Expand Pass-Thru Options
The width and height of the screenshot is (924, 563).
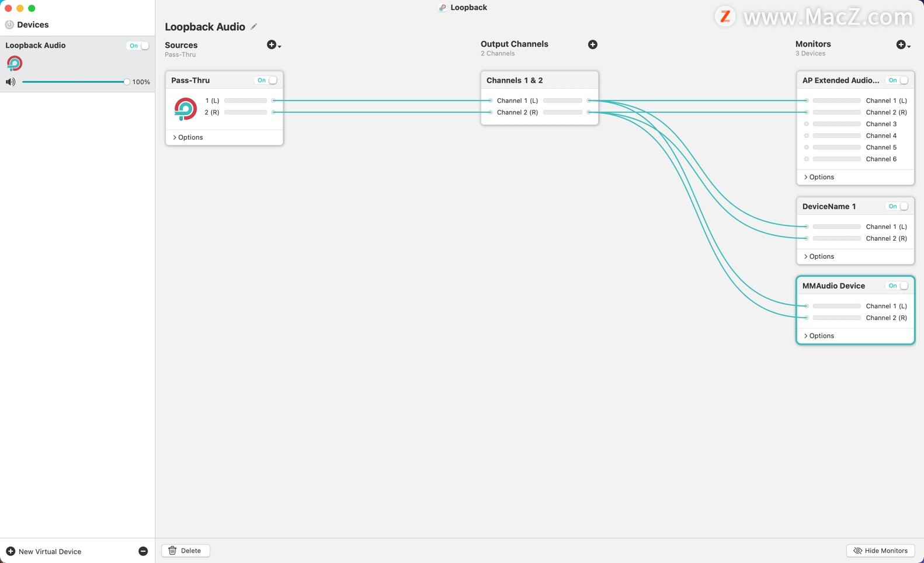pyautogui.click(x=188, y=137)
